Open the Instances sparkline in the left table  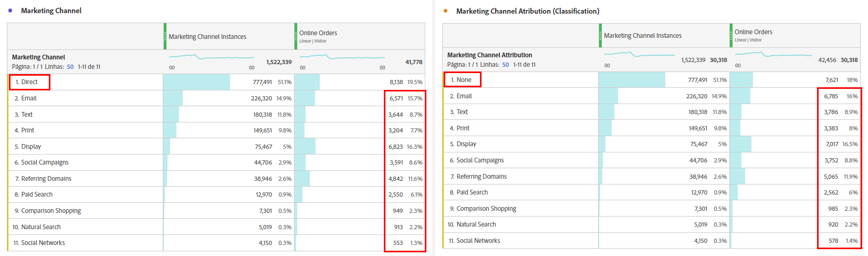[x=211, y=56]
